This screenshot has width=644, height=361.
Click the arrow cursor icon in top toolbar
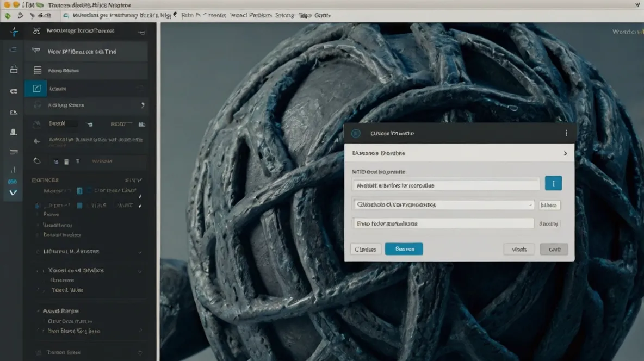click(x=32, y=16)
